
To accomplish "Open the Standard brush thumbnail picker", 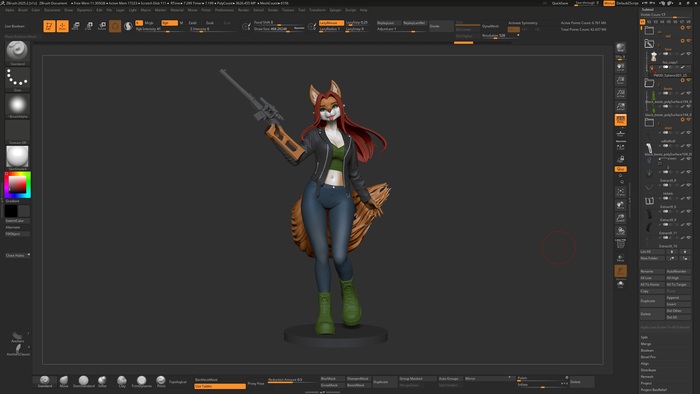I will coord(17,52).
